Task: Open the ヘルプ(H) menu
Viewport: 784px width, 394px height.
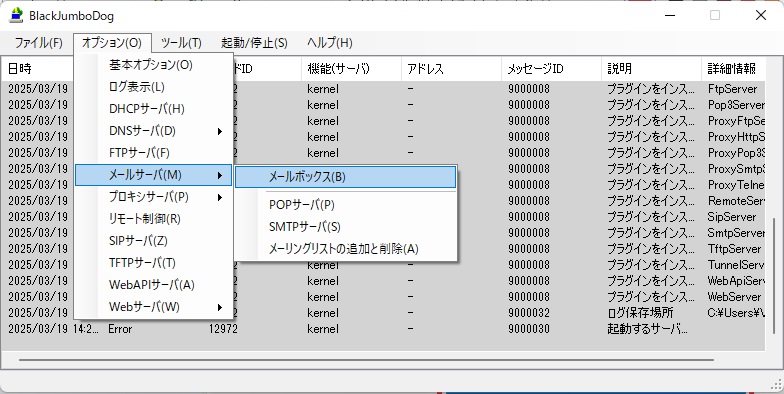Action: [330, 43]
